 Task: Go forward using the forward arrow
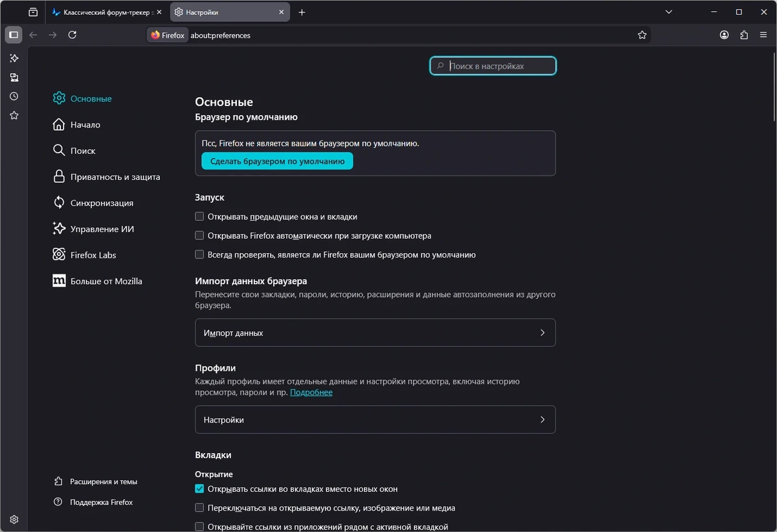click(52, 35)
